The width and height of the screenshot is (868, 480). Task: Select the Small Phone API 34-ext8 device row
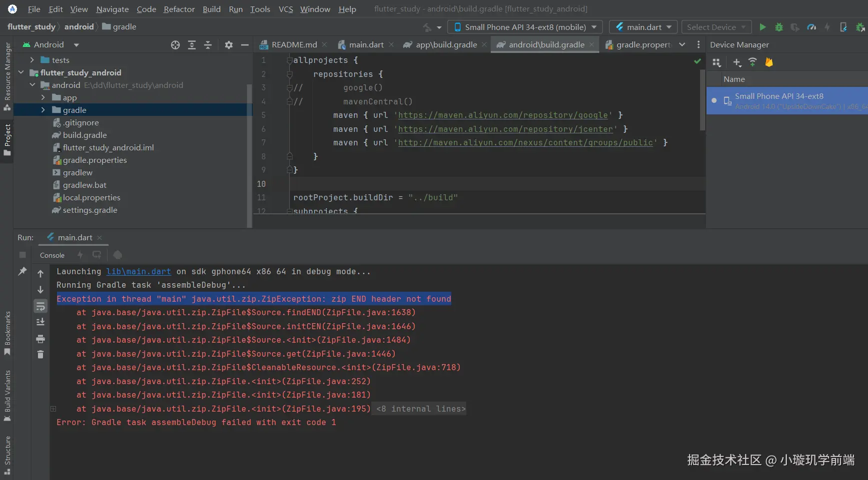click(787, 100)
